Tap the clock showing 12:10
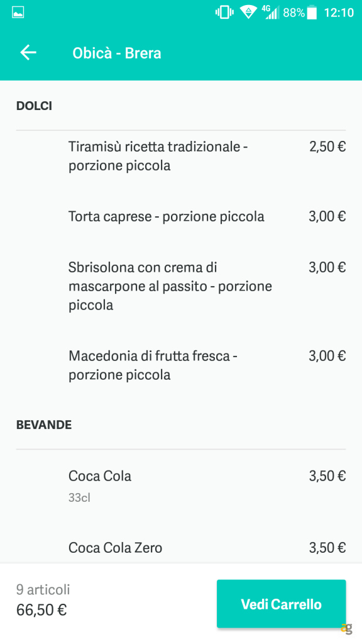This screenshot has width=362, height=644. pyautogui.click(x=340, y=11)
